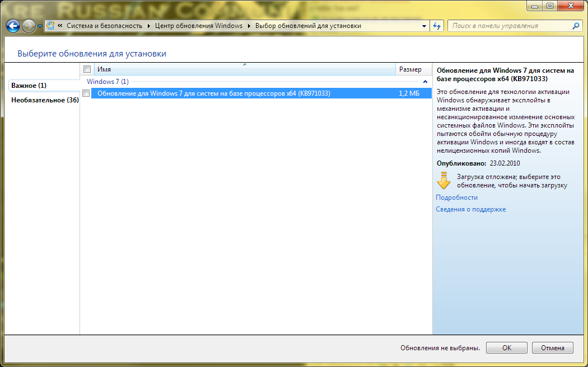Cancel with the 'Отмена' button

pyautogui.click(x=552, y=347)
